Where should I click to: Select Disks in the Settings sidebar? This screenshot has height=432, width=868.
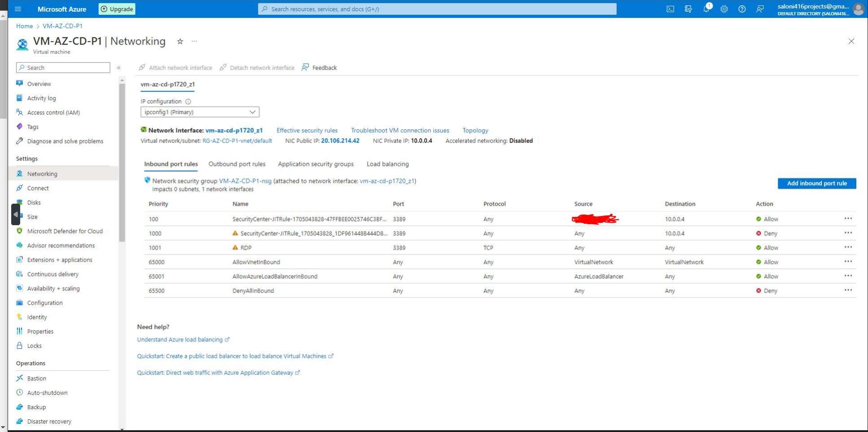tap(34, 202)
